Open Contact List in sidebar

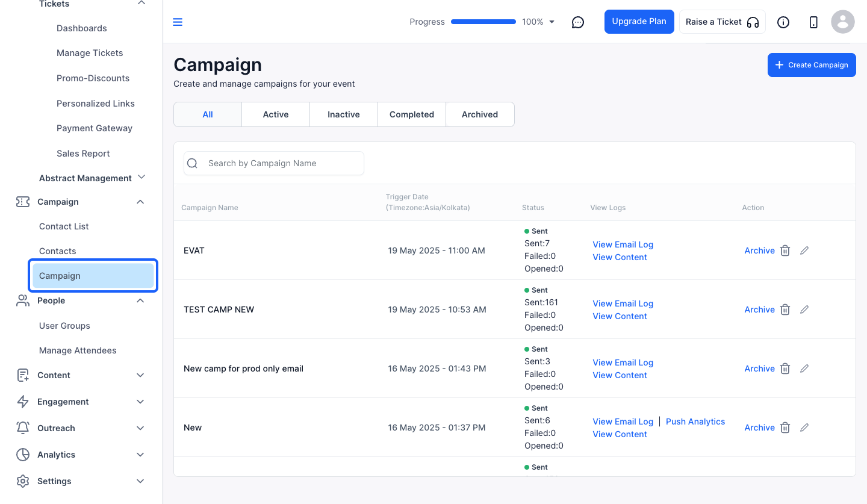pyautogui.click(x=64, y=226)
